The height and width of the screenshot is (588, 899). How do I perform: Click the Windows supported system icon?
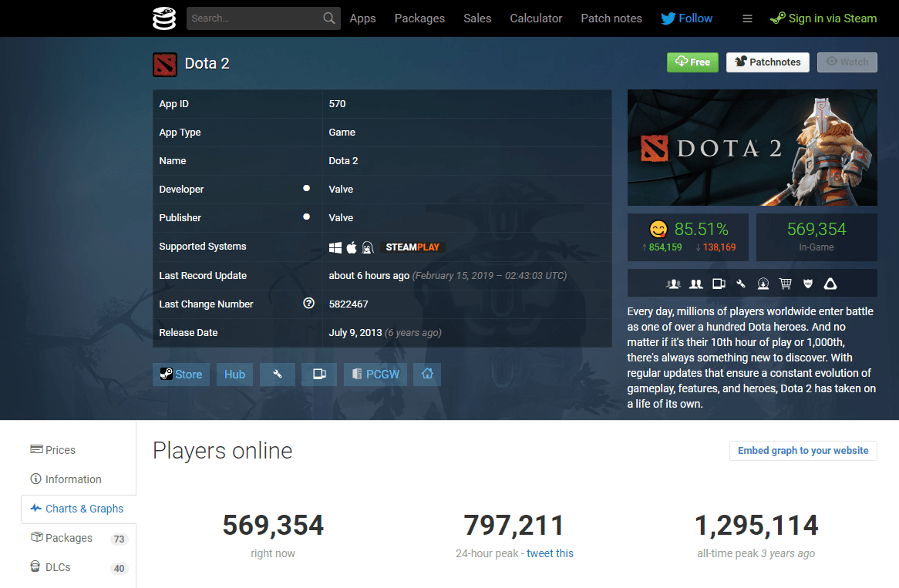click(335, 247)
